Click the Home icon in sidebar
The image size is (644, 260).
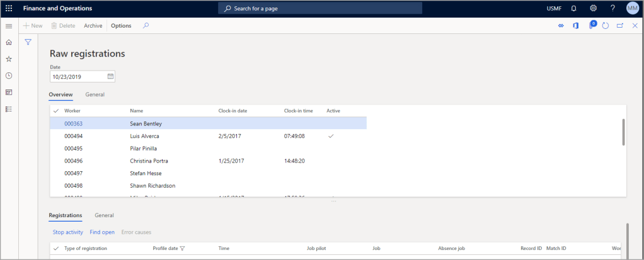coord(9,42)
